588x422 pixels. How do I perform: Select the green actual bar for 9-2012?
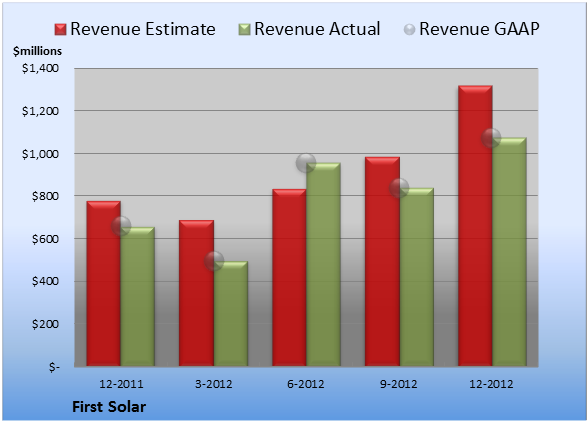(x=416, y=277)
